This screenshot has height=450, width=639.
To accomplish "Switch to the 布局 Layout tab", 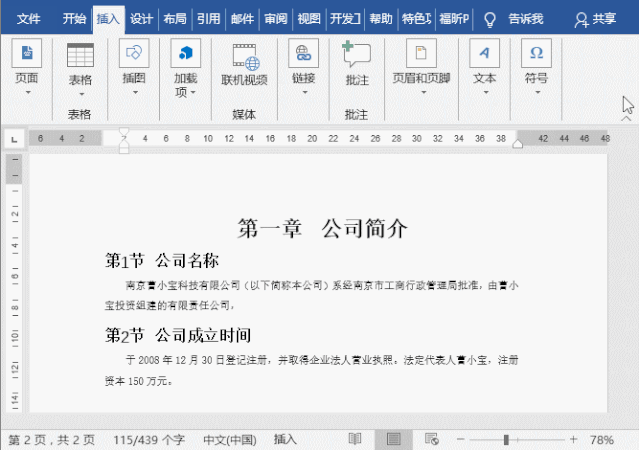I will [175, 19].
